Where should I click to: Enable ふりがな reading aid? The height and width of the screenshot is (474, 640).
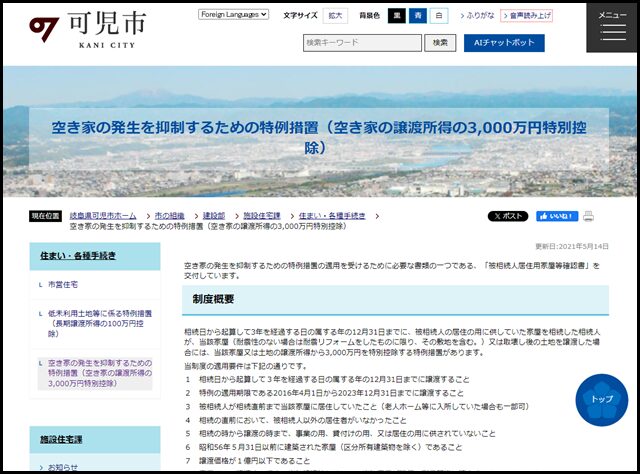click(x=477, y=16)
